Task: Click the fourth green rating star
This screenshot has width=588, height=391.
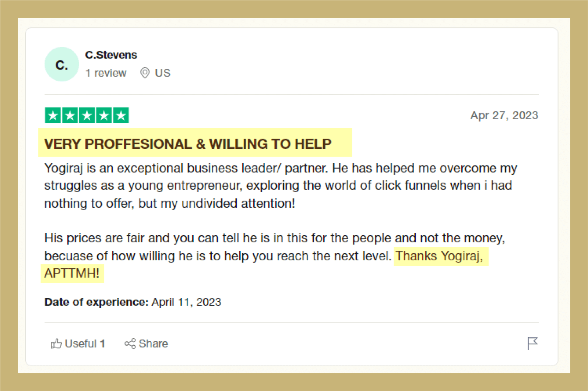Action: pos(104,116)
